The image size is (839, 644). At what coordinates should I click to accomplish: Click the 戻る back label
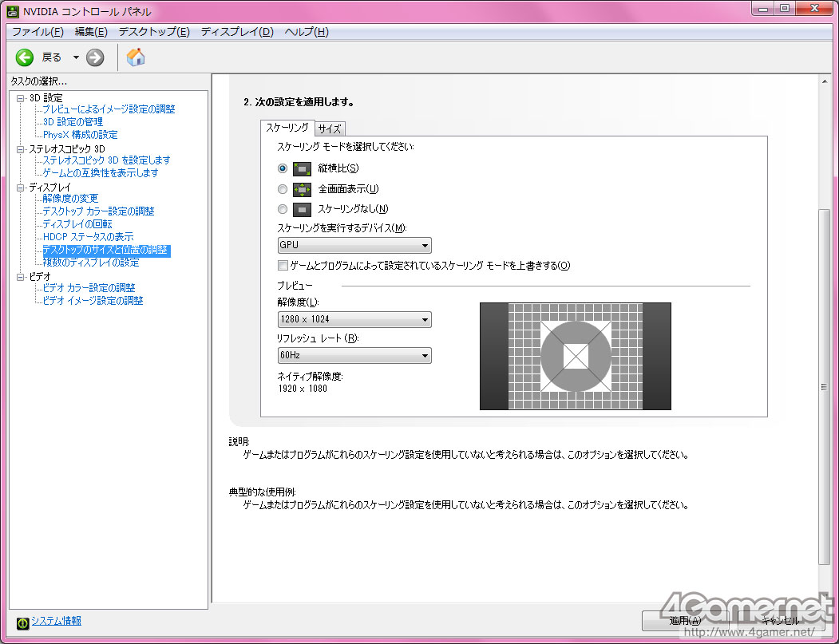(52, 57)
